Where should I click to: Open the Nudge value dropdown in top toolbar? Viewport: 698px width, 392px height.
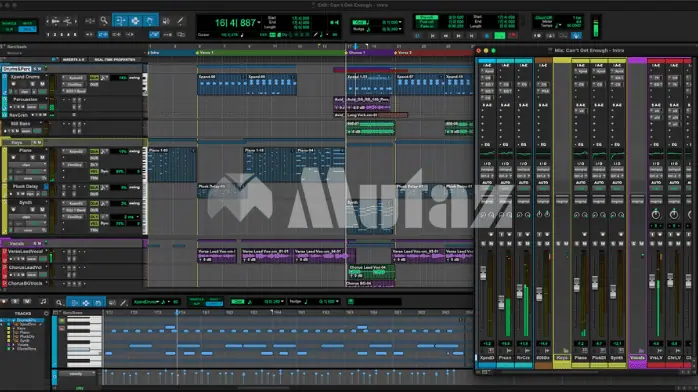tap(400, 29)
